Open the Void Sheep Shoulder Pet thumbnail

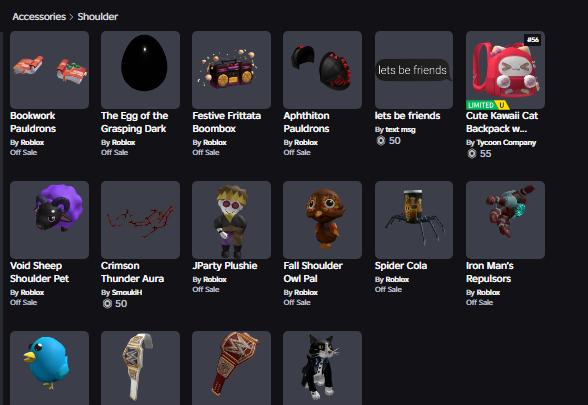click(50, 220)
